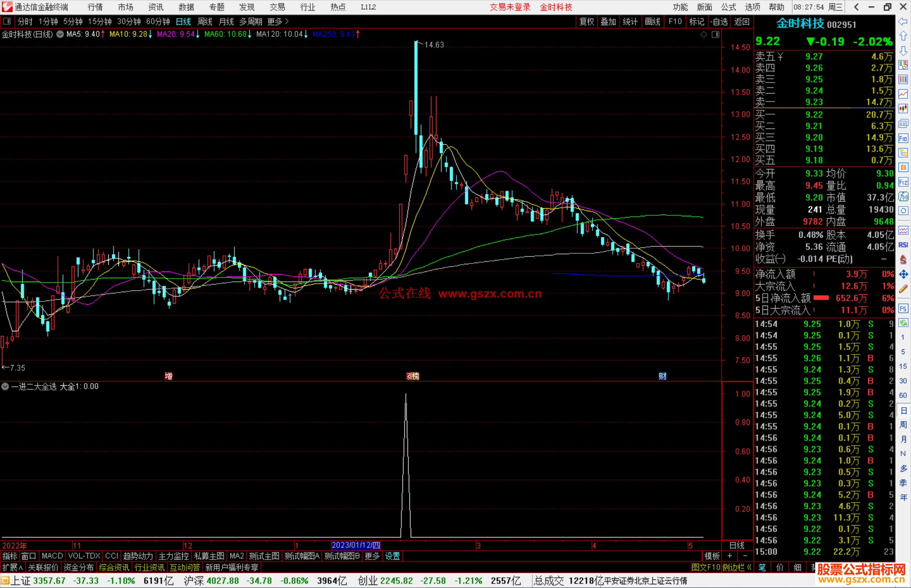Switch to the MACD indicator tab
911x588 pixels.
(x=52, y=556)
